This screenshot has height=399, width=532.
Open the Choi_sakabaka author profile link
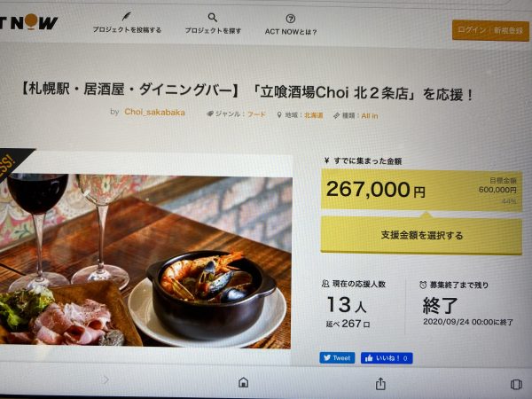[x=154, y=112]
